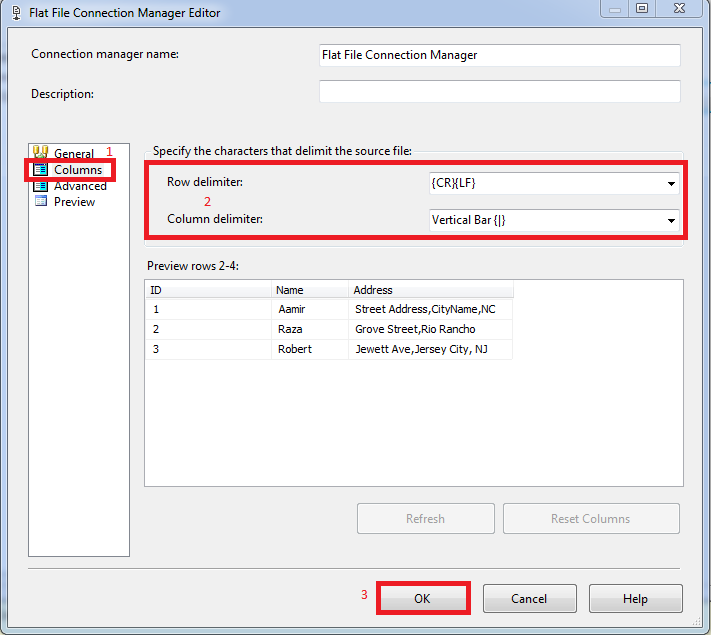
Task: Click the Aamir name cell
Action: pos(310,309)
